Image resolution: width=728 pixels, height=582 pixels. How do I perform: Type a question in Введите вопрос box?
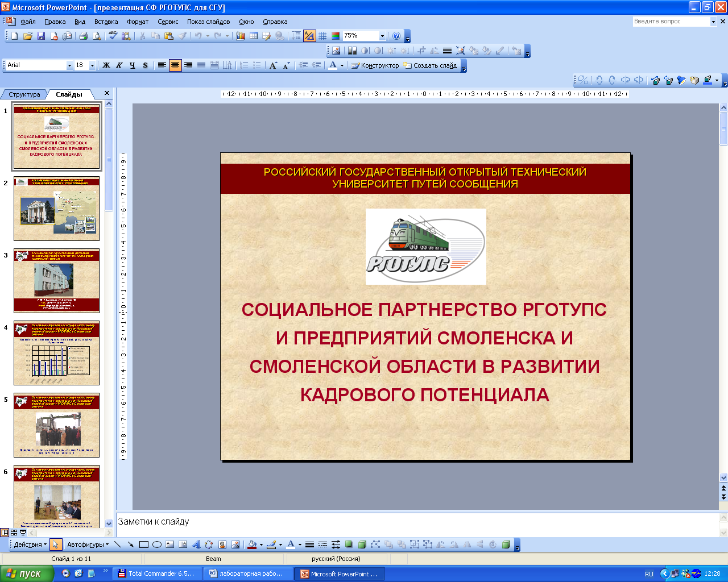(x=671, y=22)
